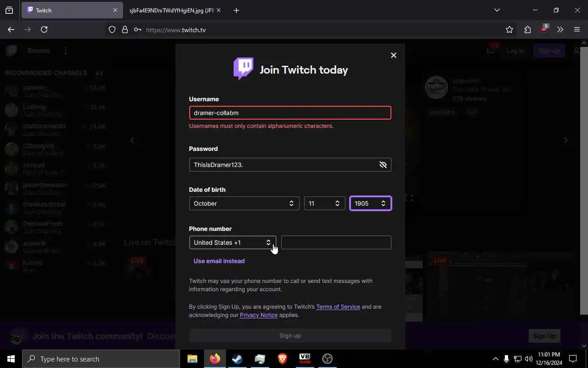
Task: Click the Username field containing dramer-collabm
Action: [x=290, y=113]
